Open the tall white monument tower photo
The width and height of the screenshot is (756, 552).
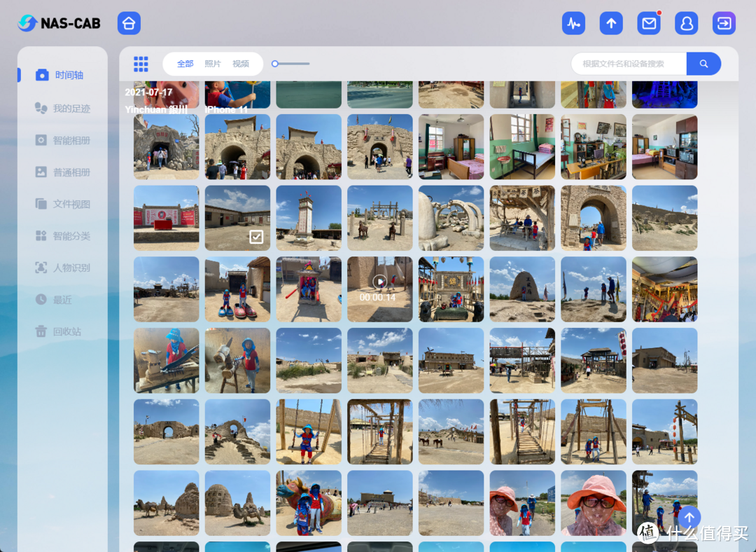pos(309,218)
